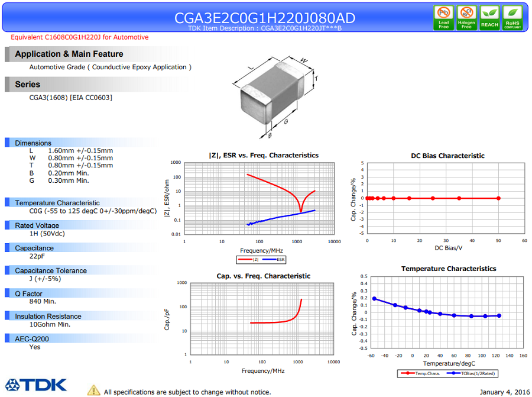Click the 22pF capacitance value

pos(37,256)
